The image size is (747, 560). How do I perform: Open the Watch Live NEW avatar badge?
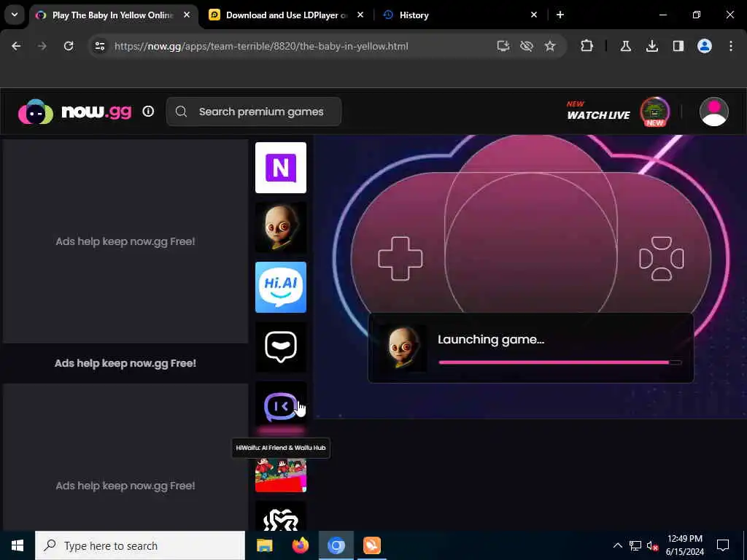point(654,112)
